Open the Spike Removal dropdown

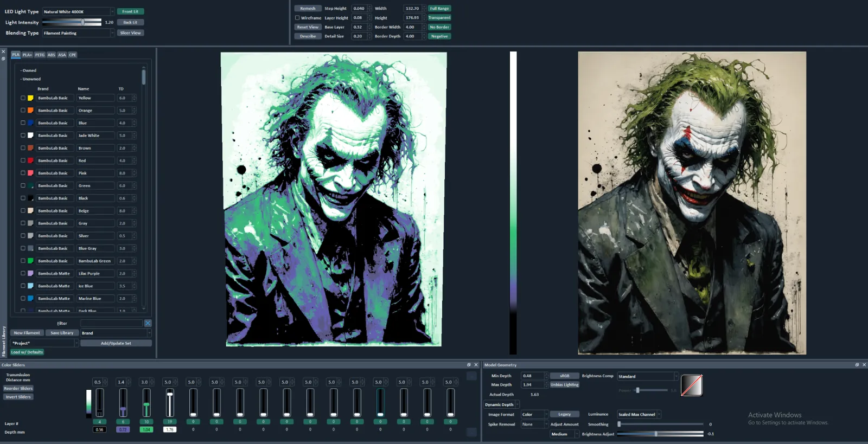tap(534, 424)
